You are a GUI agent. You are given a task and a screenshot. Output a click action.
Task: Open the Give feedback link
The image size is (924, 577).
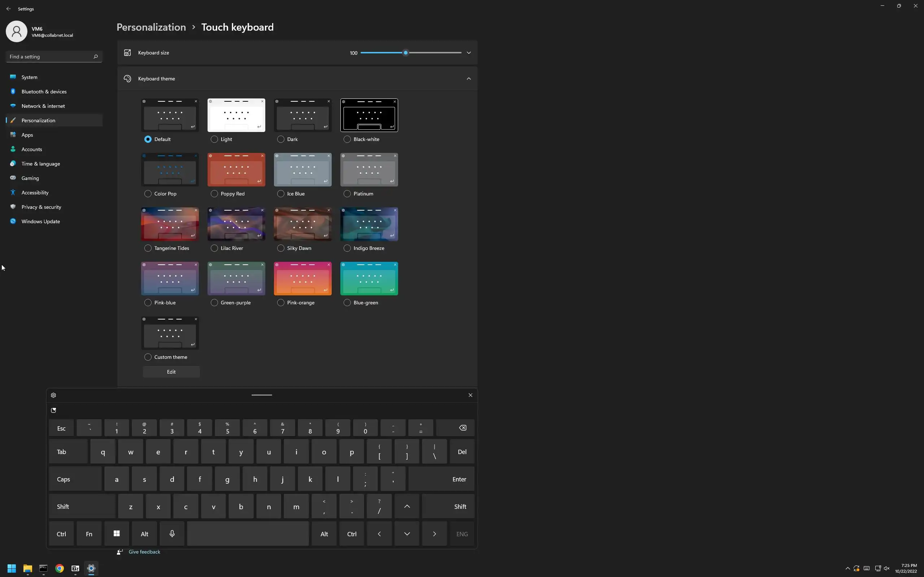(144, 552)
